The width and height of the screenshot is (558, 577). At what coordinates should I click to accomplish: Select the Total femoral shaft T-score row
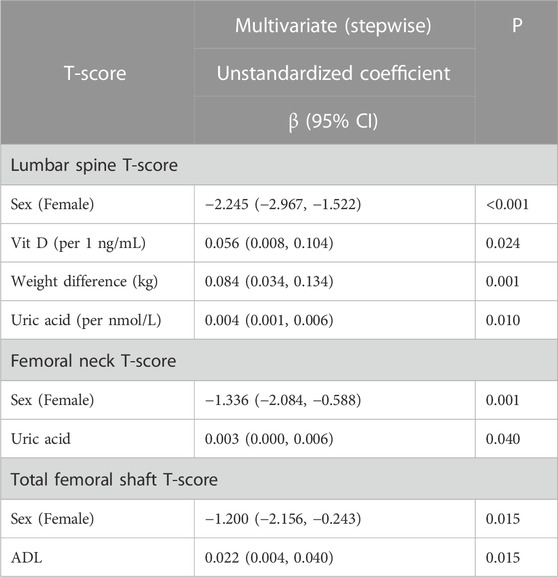point(279,479)
